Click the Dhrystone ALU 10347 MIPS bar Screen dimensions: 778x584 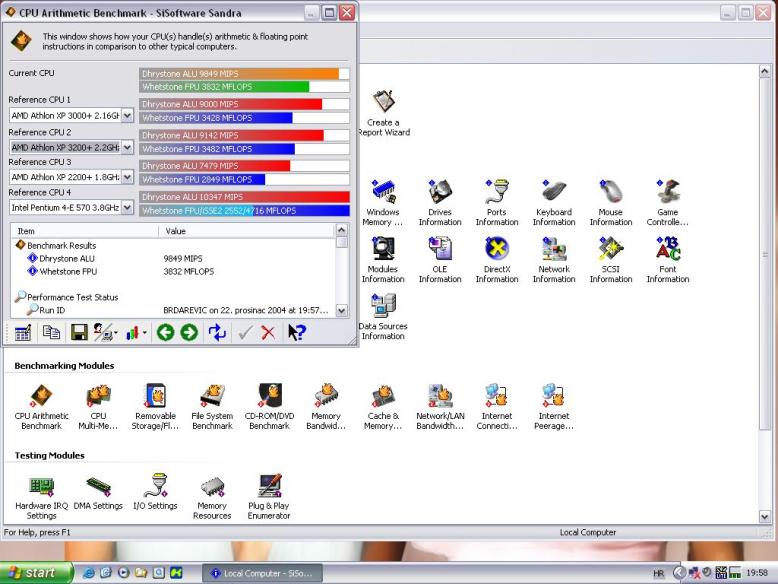[244, 197]
